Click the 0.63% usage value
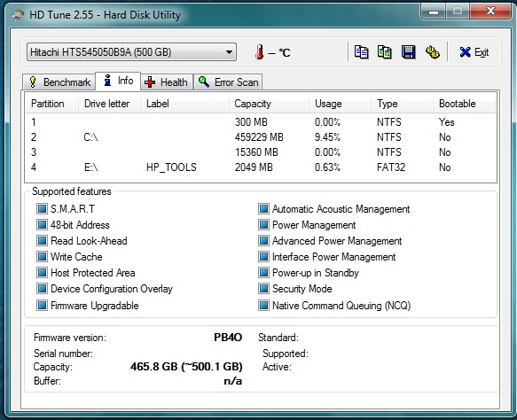 click(x=327, y=167)
